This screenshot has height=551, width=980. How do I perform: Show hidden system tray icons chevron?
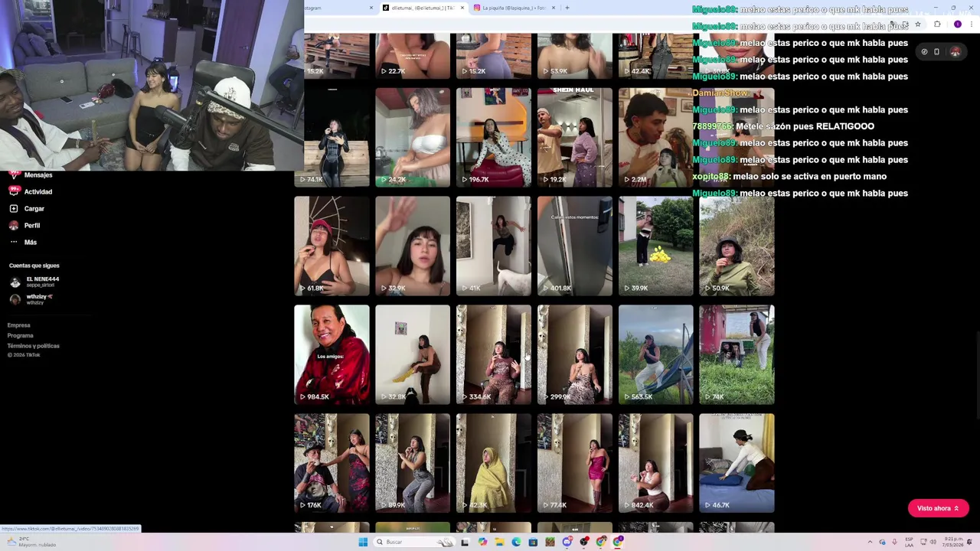coord(870,542)
